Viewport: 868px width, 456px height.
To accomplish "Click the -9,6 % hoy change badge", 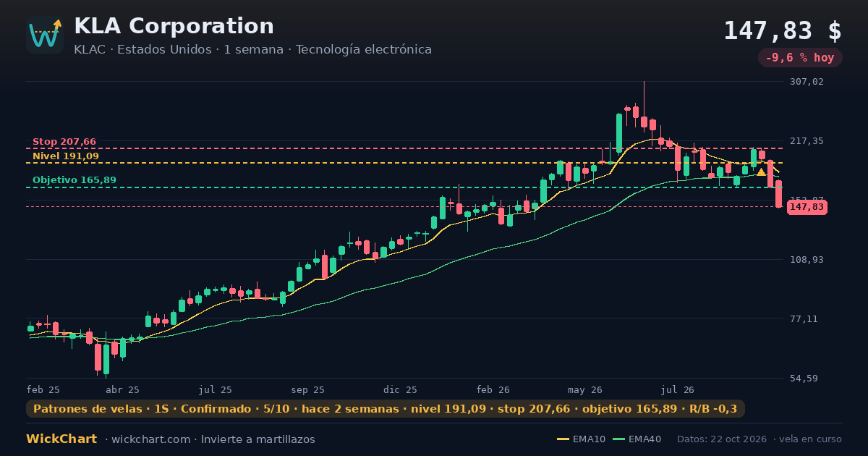I will tap(800, 58).
